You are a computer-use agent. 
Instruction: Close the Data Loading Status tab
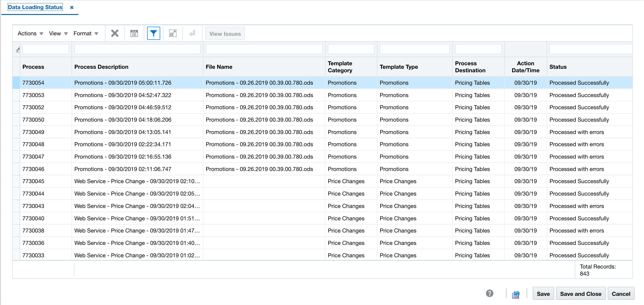[x=72, y=7]
